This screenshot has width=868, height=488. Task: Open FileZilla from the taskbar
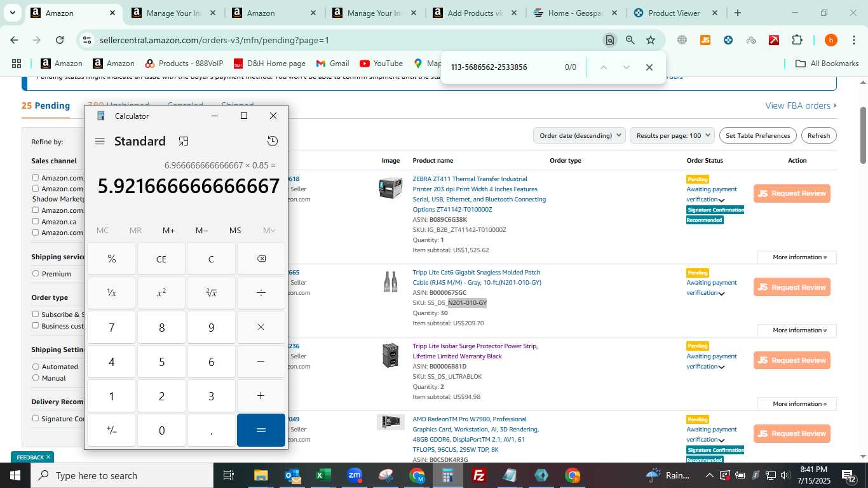[x=480, y=475]
